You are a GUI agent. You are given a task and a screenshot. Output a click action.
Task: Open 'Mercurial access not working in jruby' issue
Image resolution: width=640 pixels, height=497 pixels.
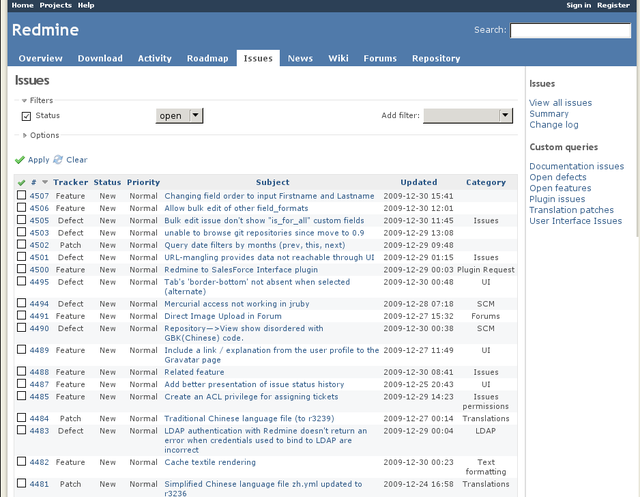click(x=237, y=304)
